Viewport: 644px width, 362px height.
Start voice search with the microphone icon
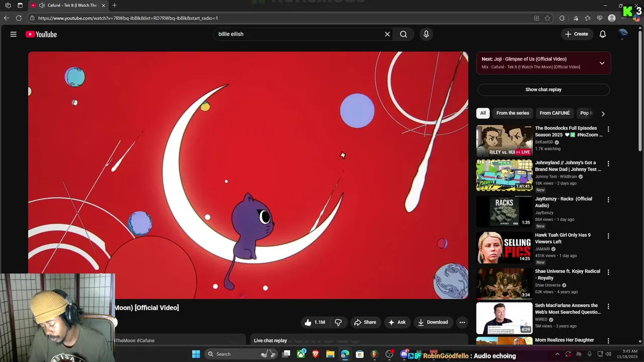pyautogui.click(x=426, y=34)
